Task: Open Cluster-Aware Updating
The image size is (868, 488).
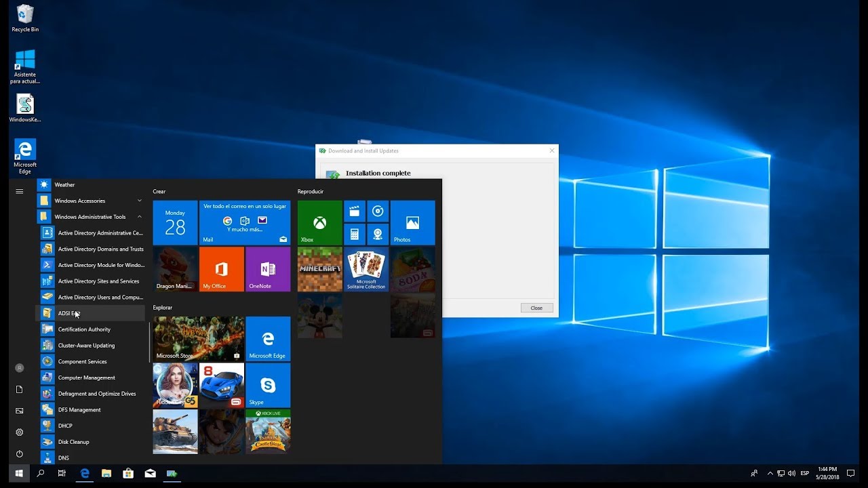Action: pyautogui.click(x=91, y=345)
